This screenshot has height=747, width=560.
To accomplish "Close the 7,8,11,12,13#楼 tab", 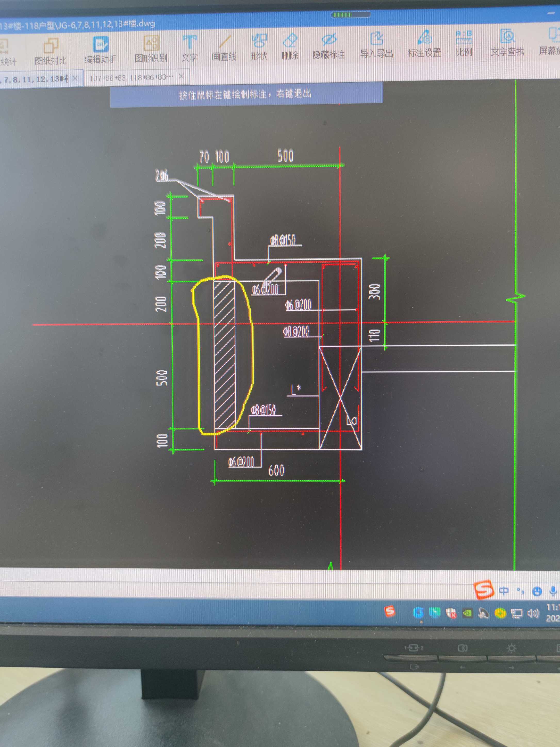I will point(75,78).
